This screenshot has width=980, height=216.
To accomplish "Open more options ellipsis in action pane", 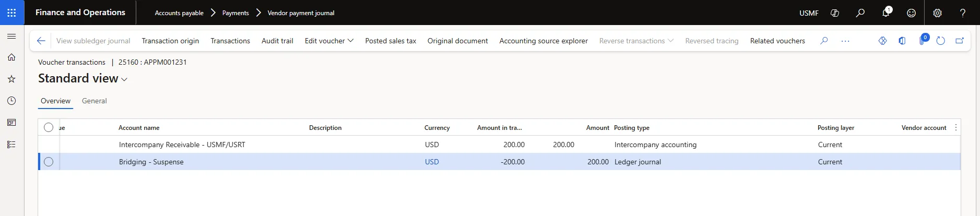I will point(845,41).
